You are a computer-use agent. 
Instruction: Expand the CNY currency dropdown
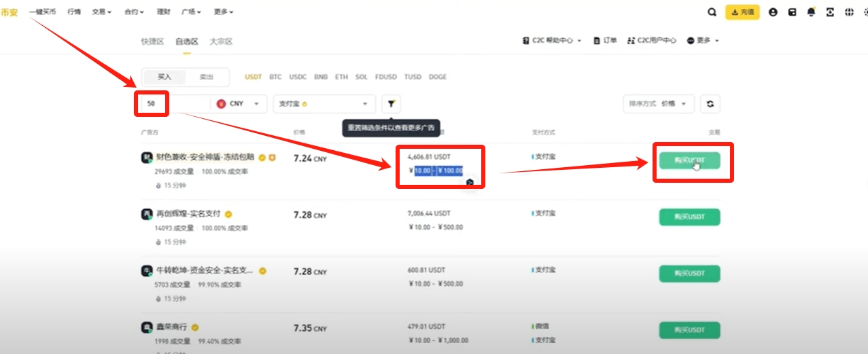click(x=241, y=104)
